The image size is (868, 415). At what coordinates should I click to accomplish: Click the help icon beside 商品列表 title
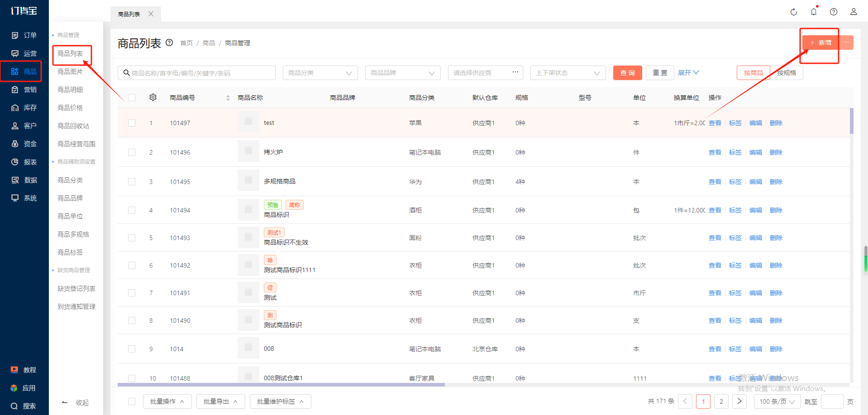coord(169,43)
